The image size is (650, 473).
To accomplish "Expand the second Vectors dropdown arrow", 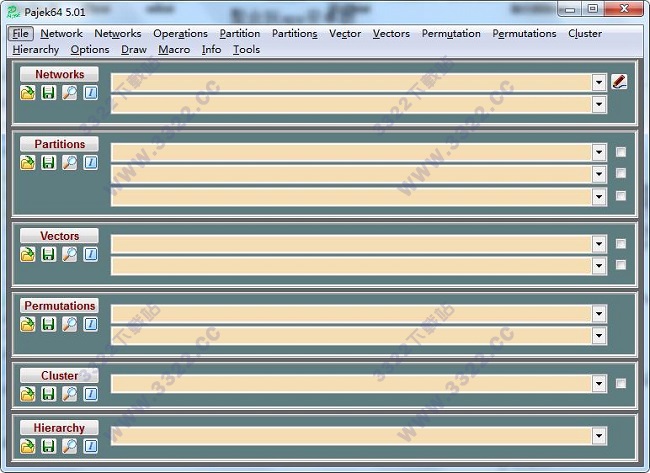I will tap(599, 265).
